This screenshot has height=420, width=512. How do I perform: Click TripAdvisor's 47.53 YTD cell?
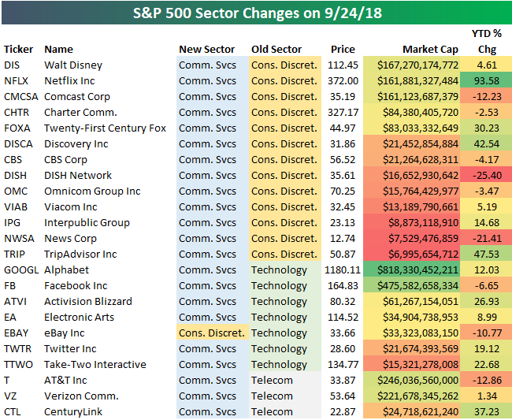tap(488, 254)
